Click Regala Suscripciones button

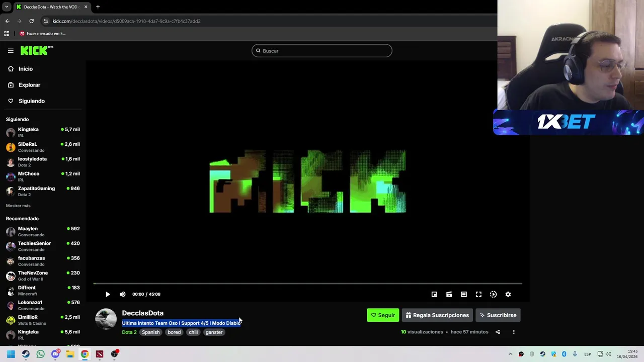(437, 315)
